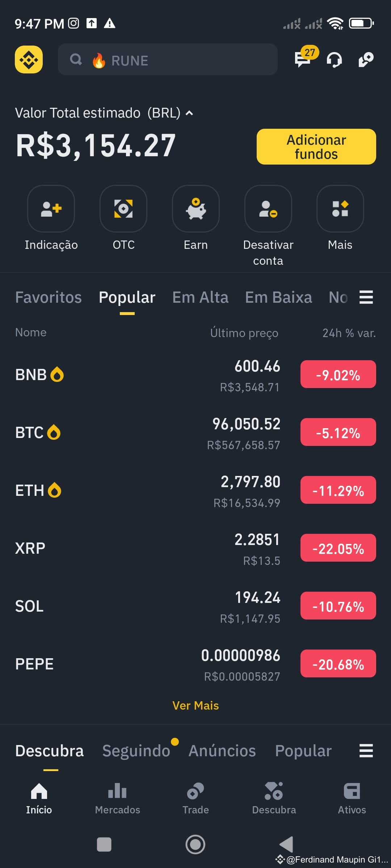The image size is (391, 868).
Task: Tap the Indicação referral icon
Action: click(x=51, y=209)
